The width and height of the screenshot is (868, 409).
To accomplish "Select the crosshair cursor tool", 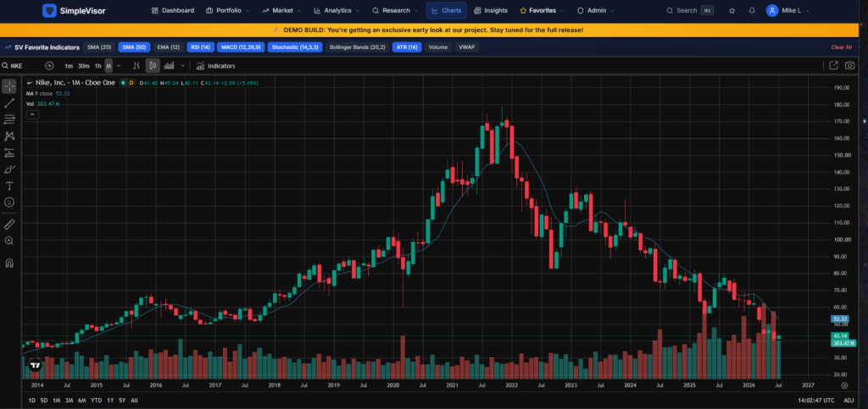I will point(9,86).
